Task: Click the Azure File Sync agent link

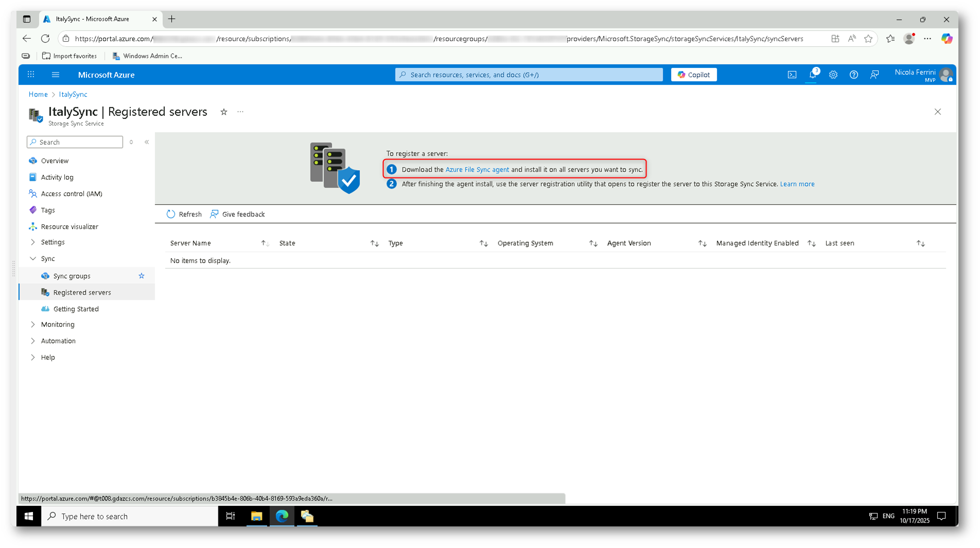Action: point(477,170)
